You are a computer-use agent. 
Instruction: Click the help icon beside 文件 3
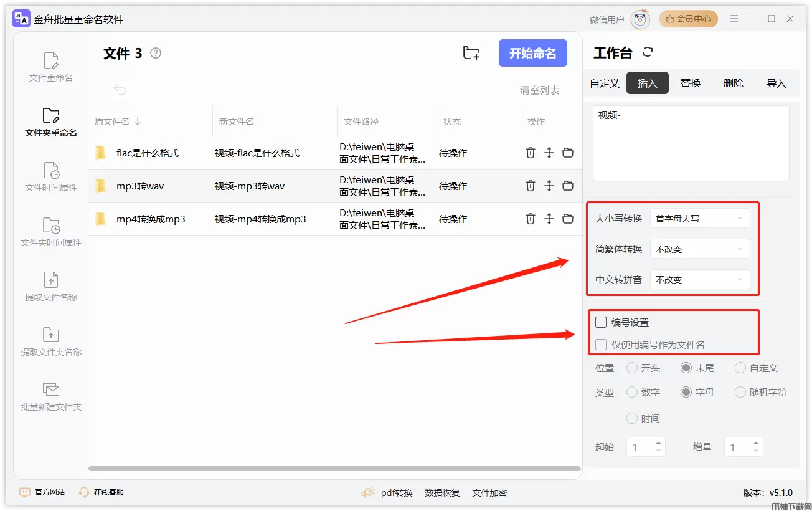(x=156, y=54)
